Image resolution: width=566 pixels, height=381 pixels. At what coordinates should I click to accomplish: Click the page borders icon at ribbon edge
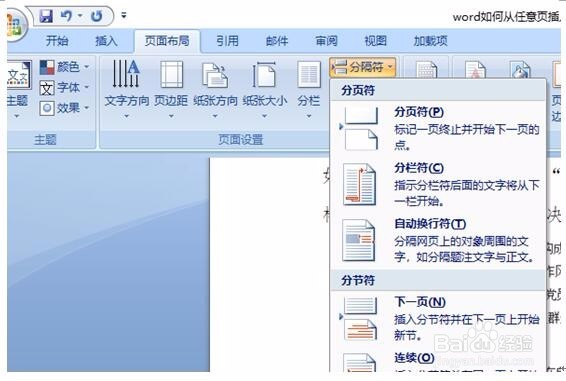pyautogui.click(x=556, y=74)
